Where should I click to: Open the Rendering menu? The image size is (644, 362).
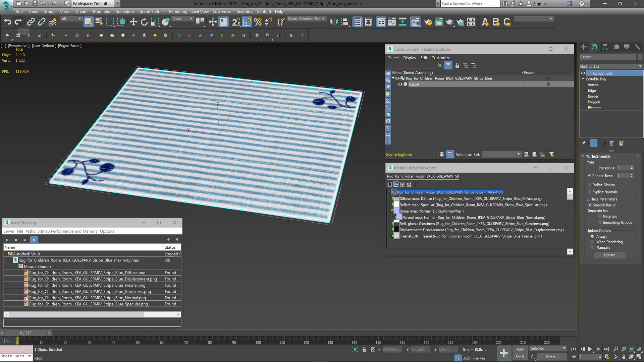[178, 11]
